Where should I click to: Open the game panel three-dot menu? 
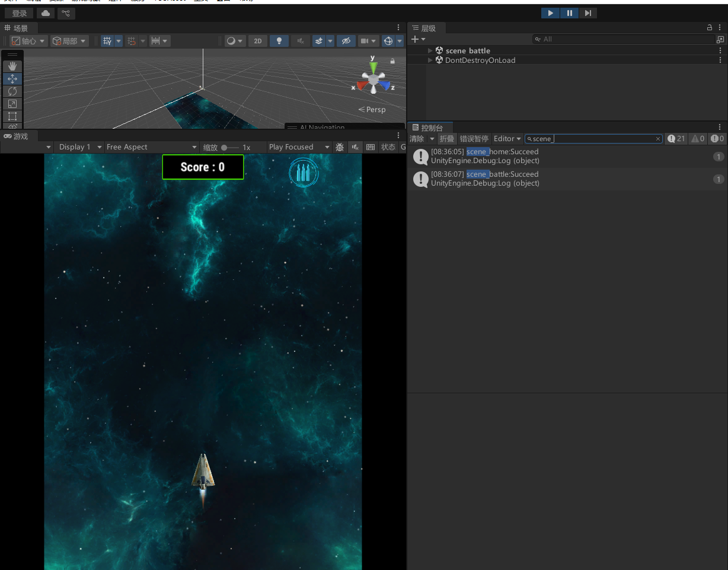coord(398,136)
